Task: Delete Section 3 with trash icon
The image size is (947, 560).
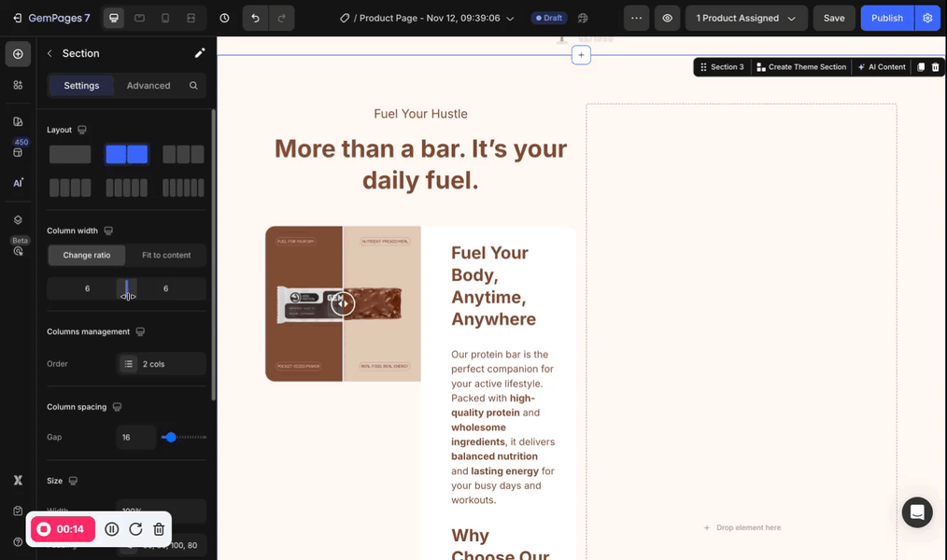Action: 935,67
